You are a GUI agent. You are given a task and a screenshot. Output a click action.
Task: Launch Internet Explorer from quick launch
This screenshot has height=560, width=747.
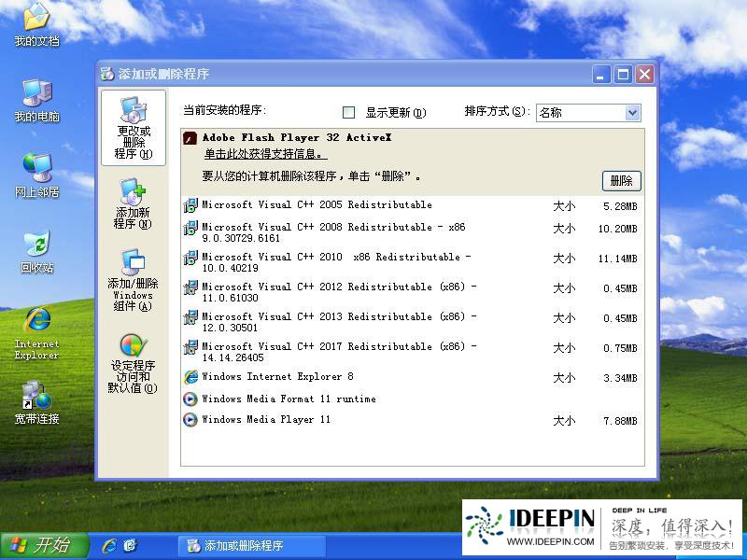coord(109,546)
